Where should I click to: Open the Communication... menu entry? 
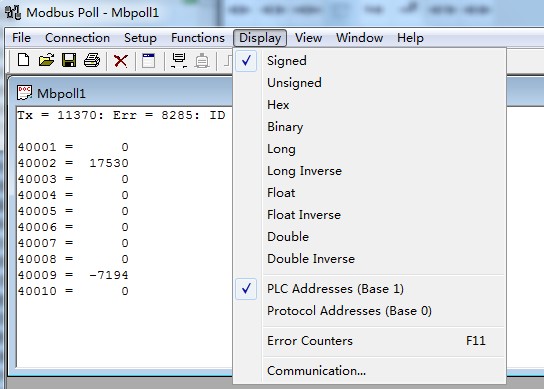coord(370,371)
